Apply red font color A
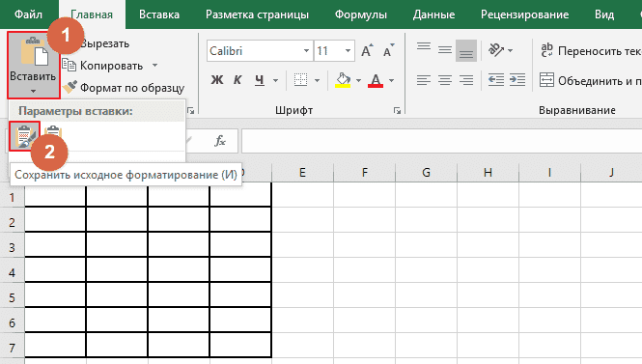Viewport: 642px width, 364px height. 376,80
